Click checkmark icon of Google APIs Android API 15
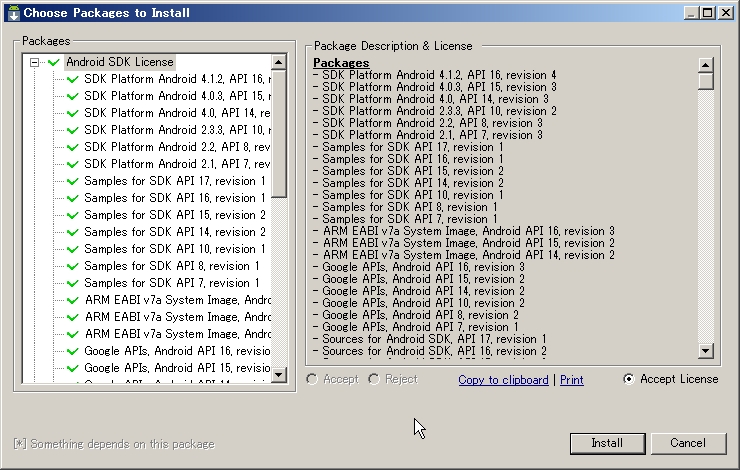 [73, 368]
